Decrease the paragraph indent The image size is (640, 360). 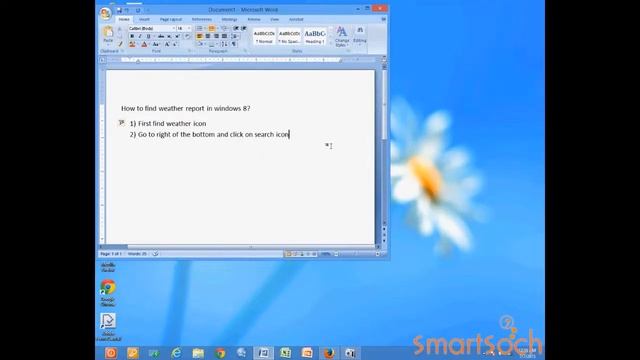[236, 28]
